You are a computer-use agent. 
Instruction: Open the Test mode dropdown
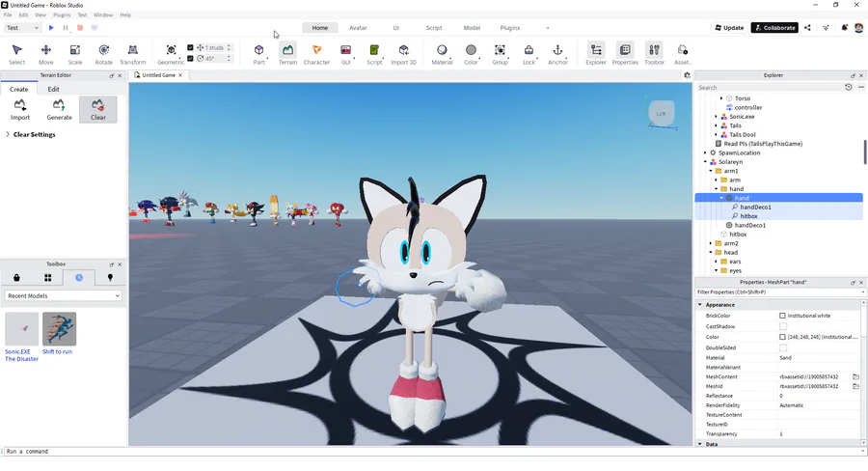(x=23, y=28)
